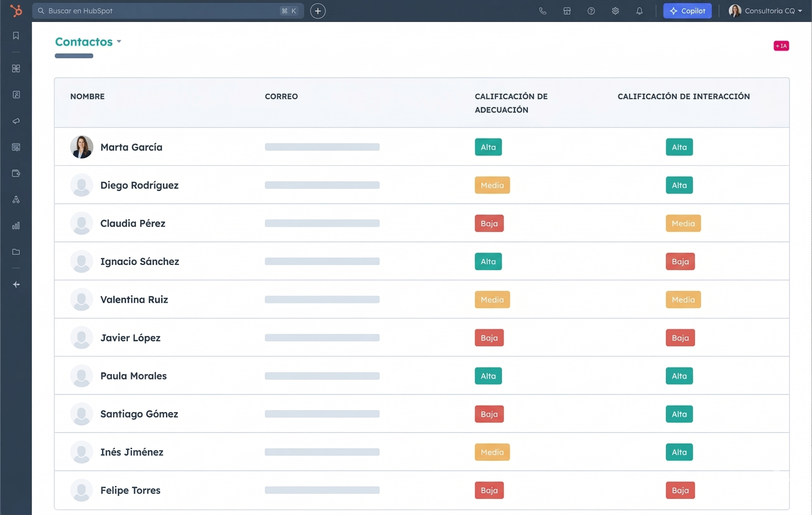Open the Copilot button

coord(687,11)
